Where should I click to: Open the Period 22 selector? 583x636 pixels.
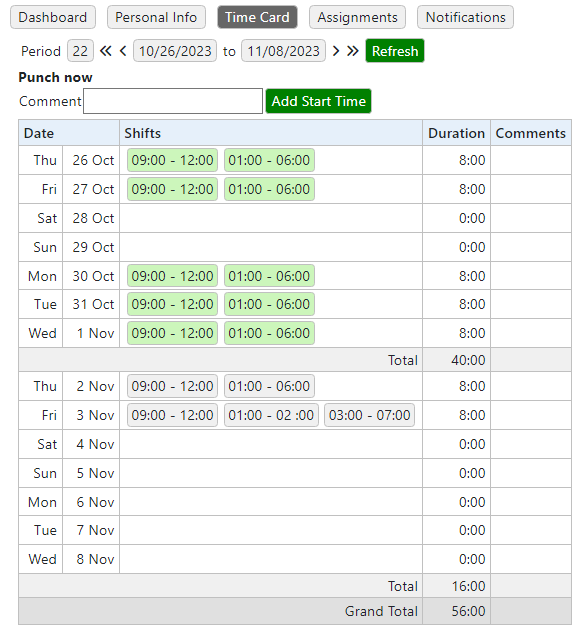pos(80,51)
